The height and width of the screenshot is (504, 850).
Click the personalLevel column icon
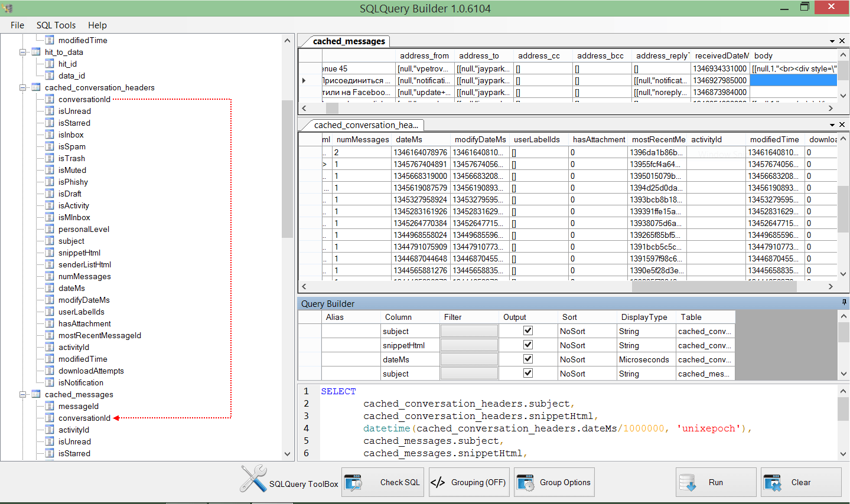50,229
